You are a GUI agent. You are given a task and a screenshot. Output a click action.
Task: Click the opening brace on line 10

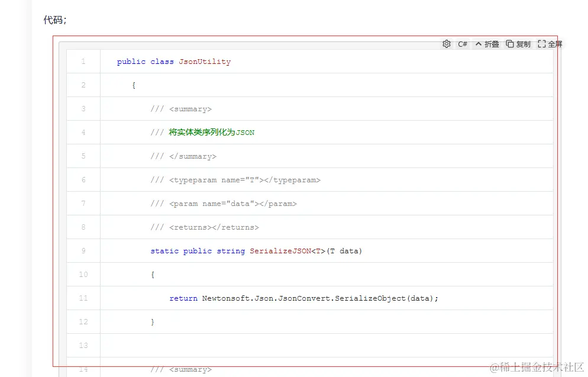(x=153, y=275)
